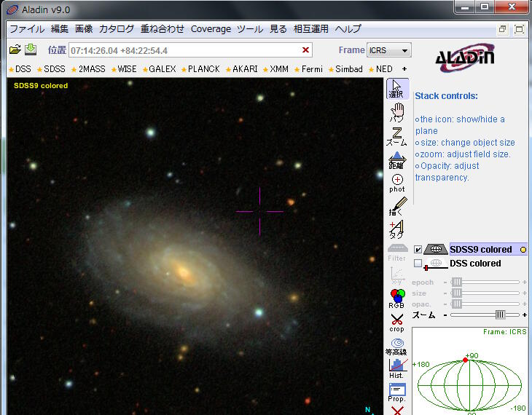Click the yellow dot beside SDSS9 colored

click(523, 250)
